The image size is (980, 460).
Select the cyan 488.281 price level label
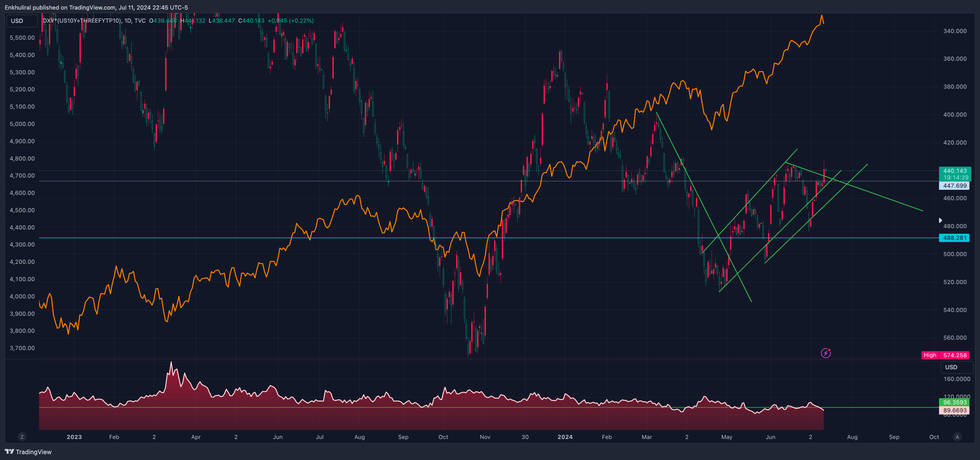pyautogui.click(x=954, y=238)
